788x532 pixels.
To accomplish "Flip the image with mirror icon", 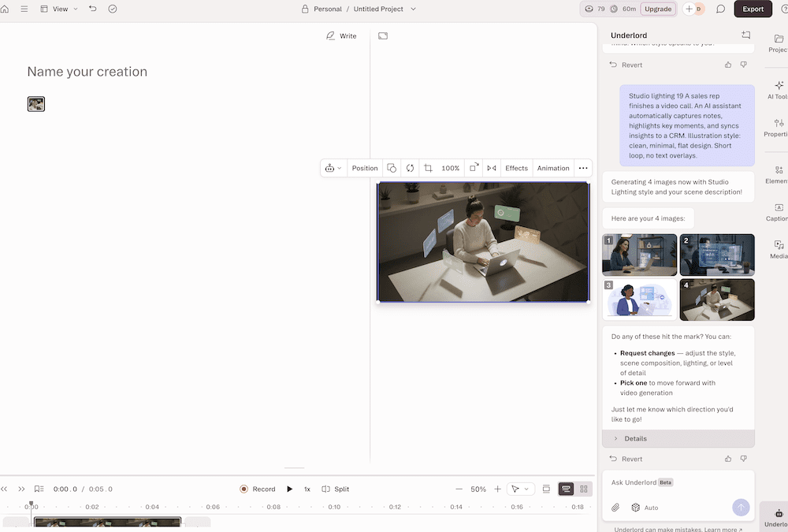I will coord(492,168).
